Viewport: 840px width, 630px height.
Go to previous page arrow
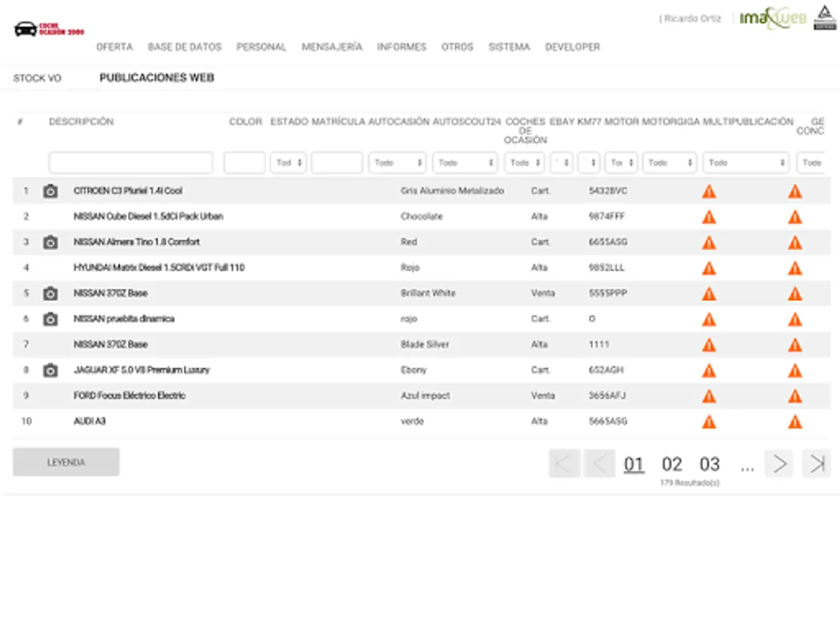(x=599, y=463)
